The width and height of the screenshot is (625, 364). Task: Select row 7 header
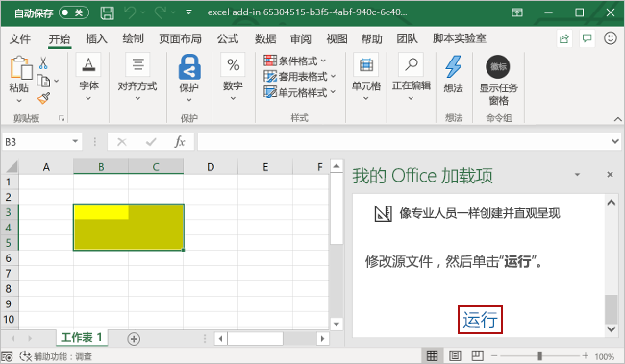pyautogui.click(x=9, y=274)
